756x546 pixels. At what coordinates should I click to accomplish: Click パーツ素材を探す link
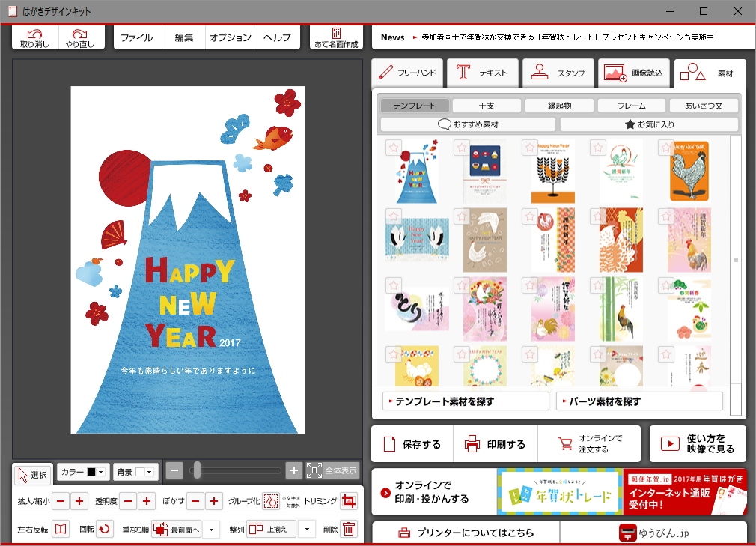pos(639,401)
